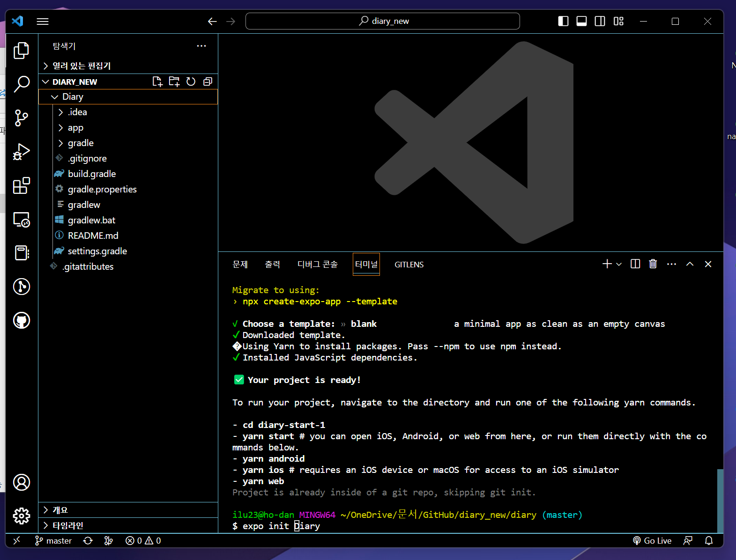Click the diary_new command center search box

coord(383,21)
